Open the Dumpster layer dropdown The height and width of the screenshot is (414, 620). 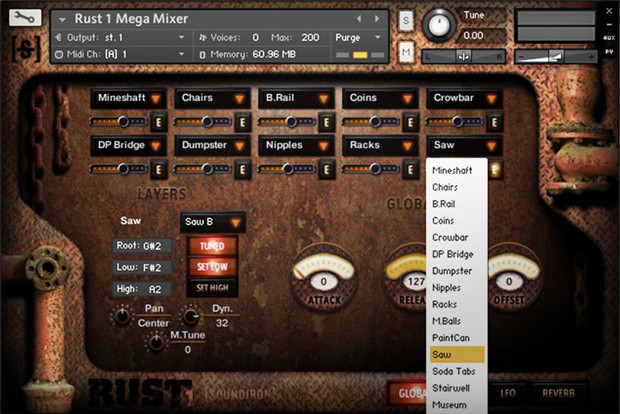click(x=213, y=146)
